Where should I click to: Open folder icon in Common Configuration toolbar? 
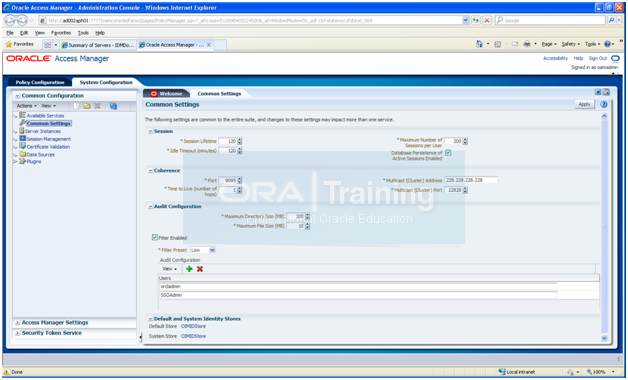click(87, 106)
